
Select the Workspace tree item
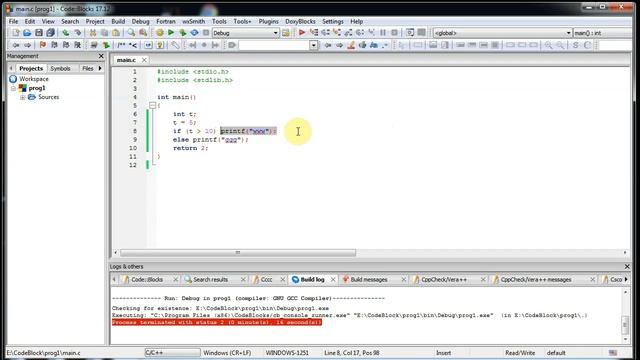point(34,79)
